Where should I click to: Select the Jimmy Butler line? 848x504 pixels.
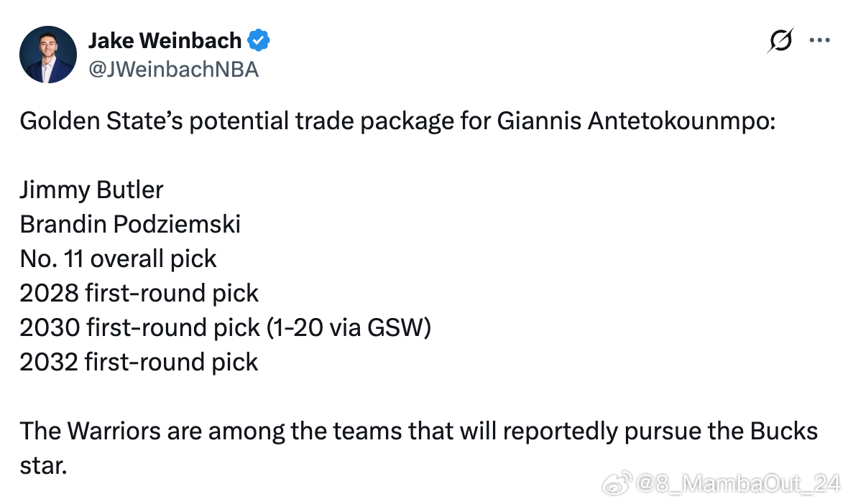(x=91, y=190)
